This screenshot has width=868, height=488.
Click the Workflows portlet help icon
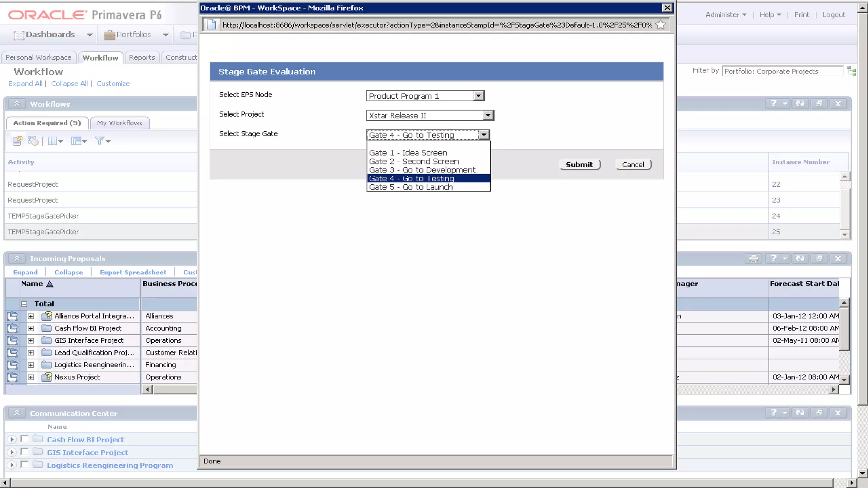coord(773,104)
